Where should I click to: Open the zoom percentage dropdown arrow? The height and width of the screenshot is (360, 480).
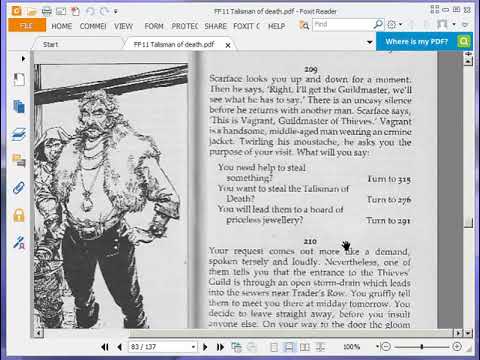[378, 347]
